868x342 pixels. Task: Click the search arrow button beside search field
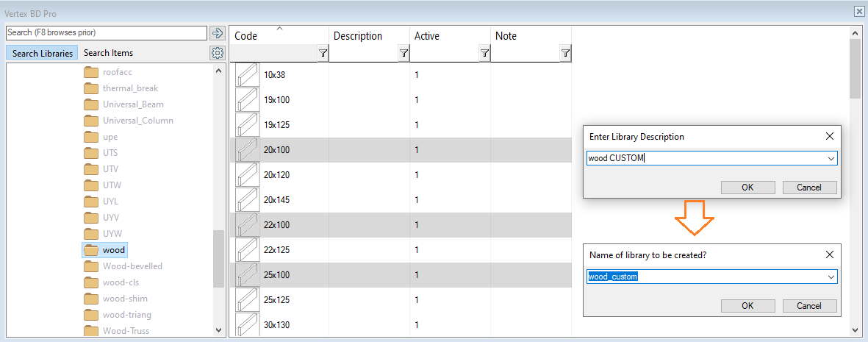pos(217,33)
